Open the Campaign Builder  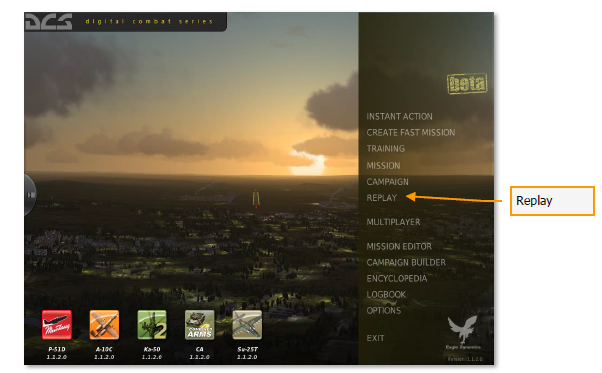pyautogui.click(x=406, y=262)
